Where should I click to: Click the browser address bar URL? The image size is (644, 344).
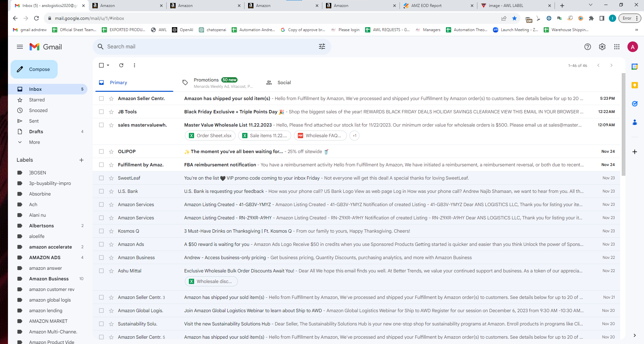coord(89,18)
